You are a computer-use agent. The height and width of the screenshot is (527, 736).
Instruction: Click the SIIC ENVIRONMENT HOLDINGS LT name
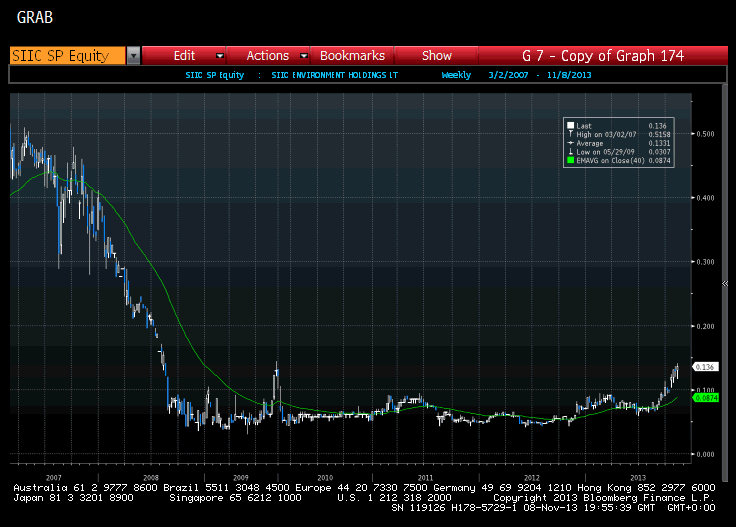[334, 75]
